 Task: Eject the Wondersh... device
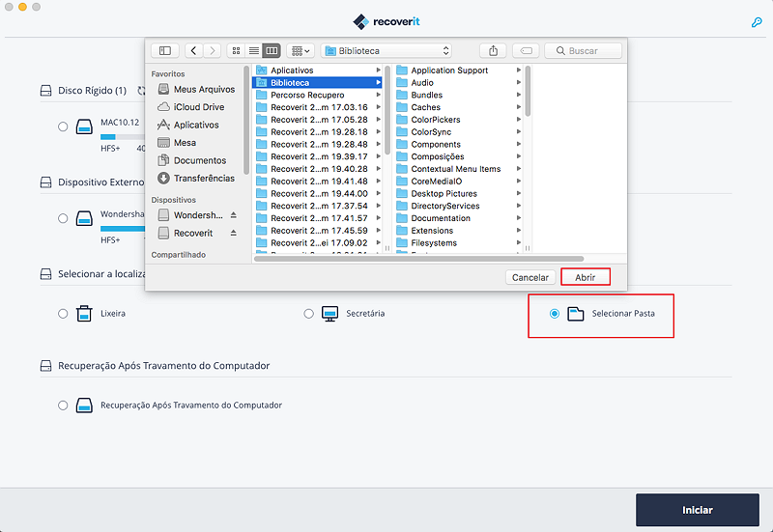[233, 215]
